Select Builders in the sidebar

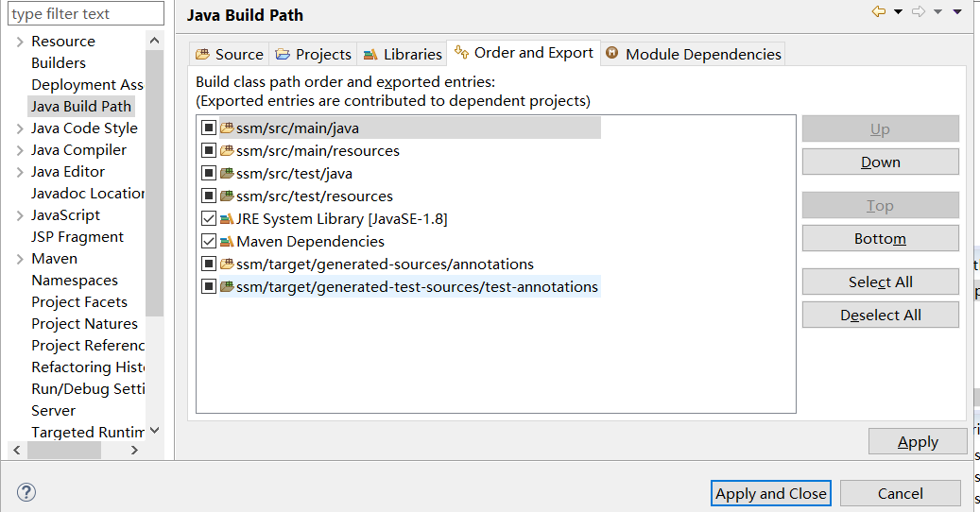[x=59, y=62]
